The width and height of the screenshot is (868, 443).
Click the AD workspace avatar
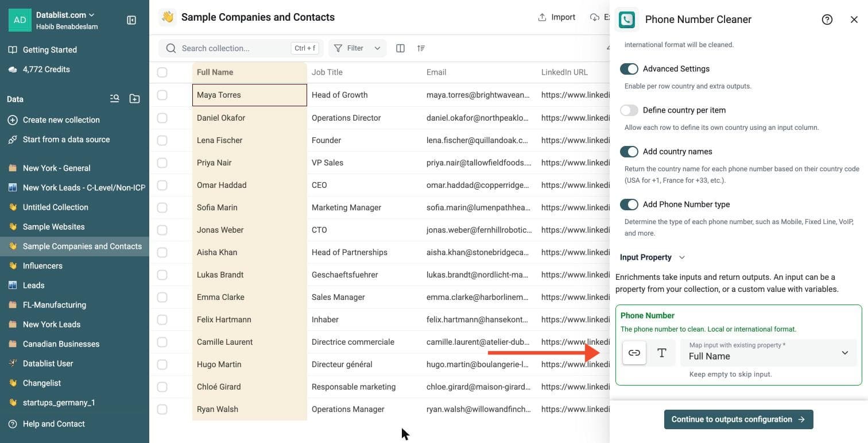point(20,20)
